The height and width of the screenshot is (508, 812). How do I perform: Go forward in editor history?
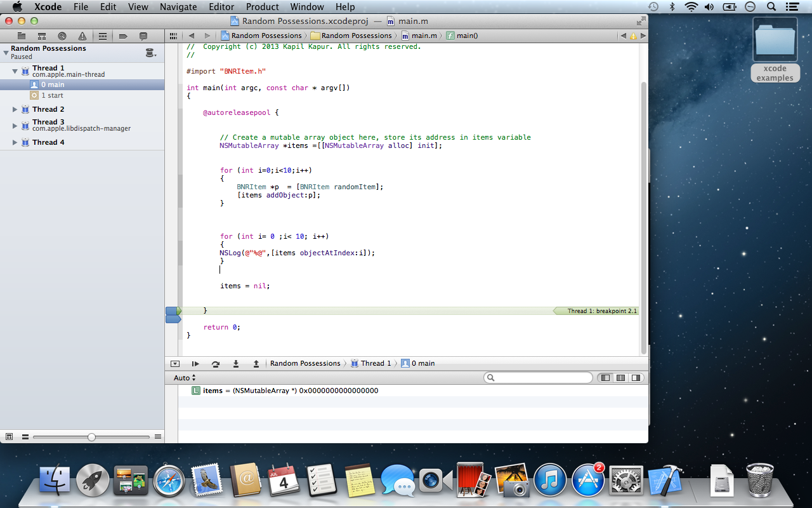point(209,36)
